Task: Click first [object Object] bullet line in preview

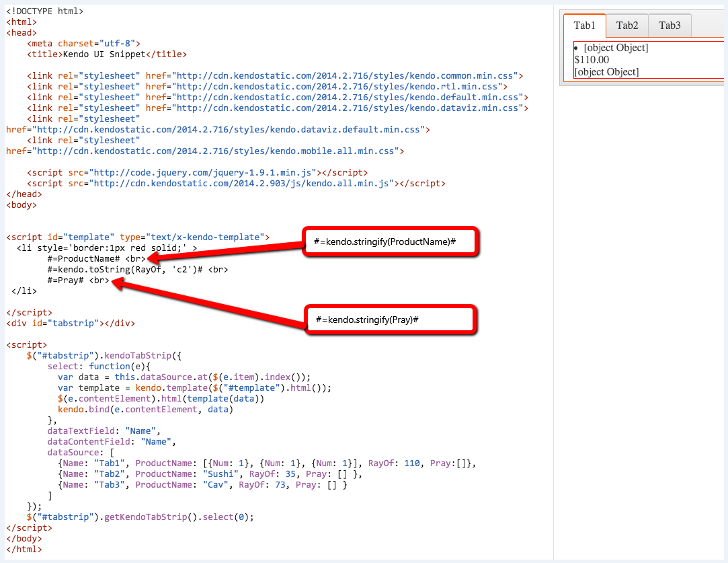Action: [x=616, y=48]
